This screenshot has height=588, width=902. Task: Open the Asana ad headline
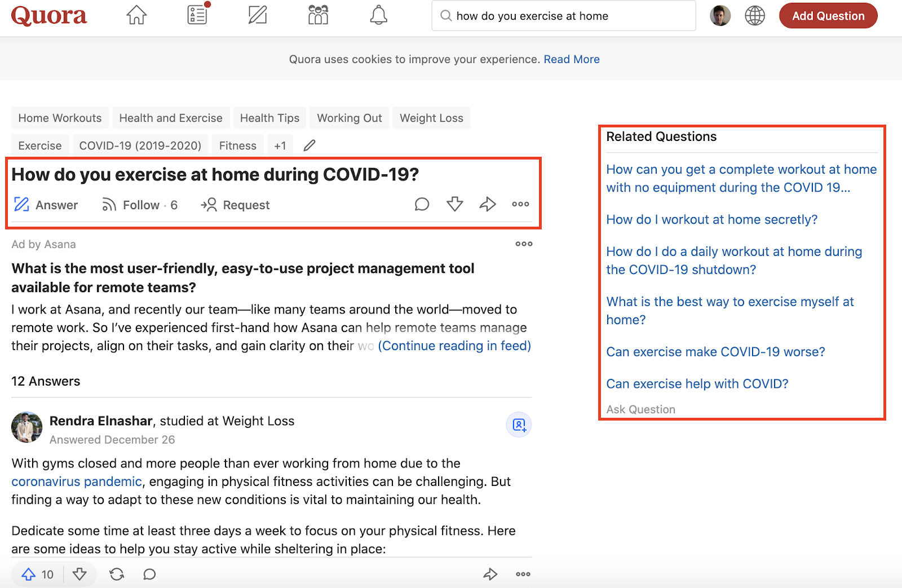point(243,277)
